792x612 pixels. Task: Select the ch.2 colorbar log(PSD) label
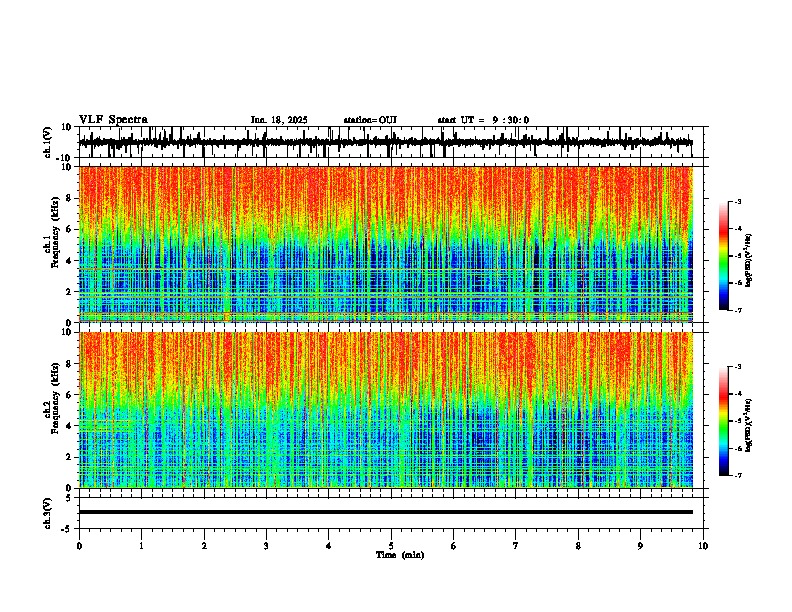[x=749, y=425]
